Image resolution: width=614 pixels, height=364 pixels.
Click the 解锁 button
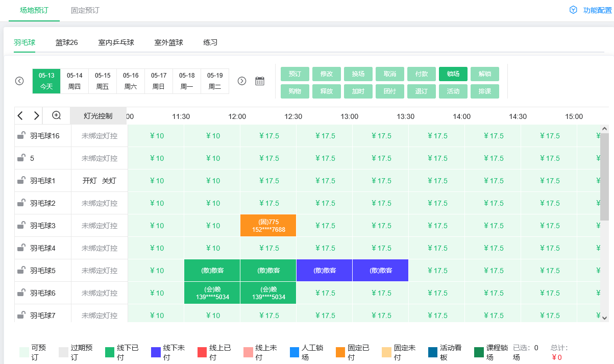pos(485,74)
